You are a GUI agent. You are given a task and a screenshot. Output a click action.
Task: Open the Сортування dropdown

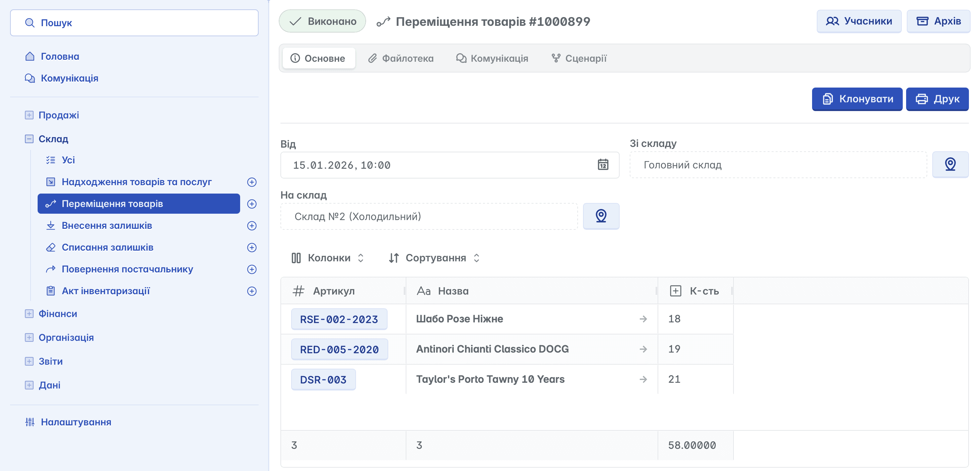pyautogui.click(x=434, y=258)
